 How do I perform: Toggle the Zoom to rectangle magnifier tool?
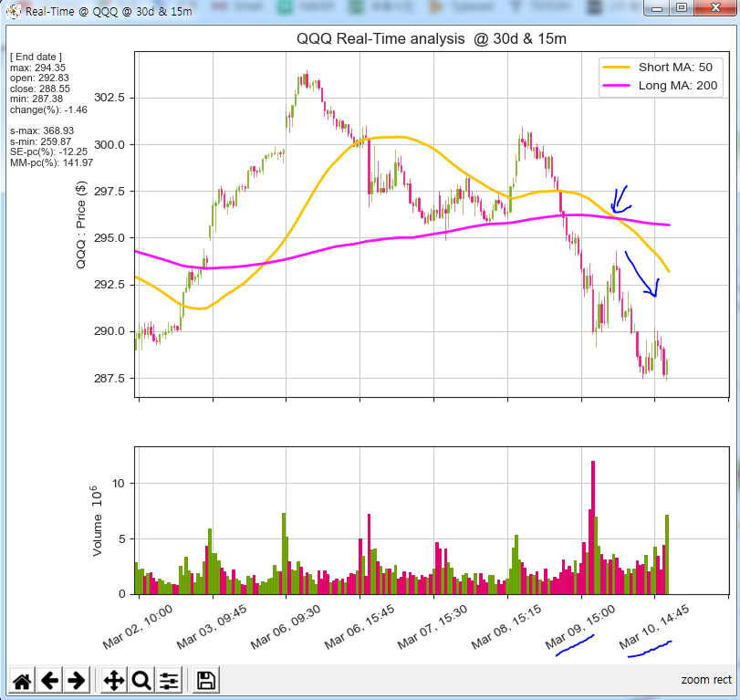(x=141, y=680)
